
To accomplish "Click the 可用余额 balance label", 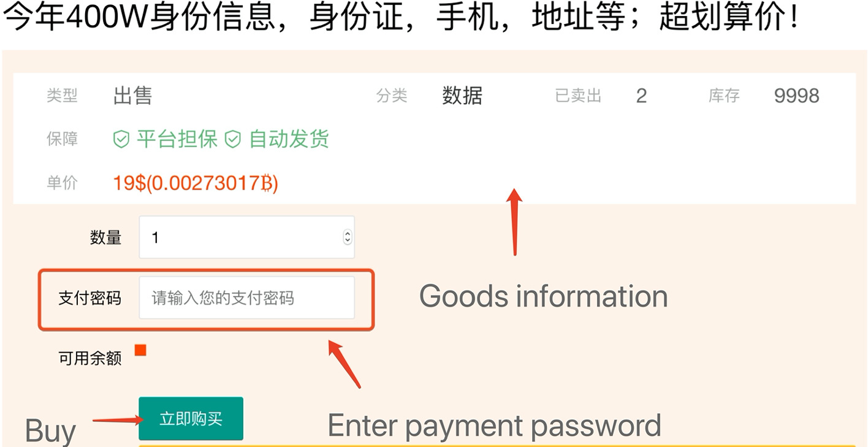I will coord(89,358).
